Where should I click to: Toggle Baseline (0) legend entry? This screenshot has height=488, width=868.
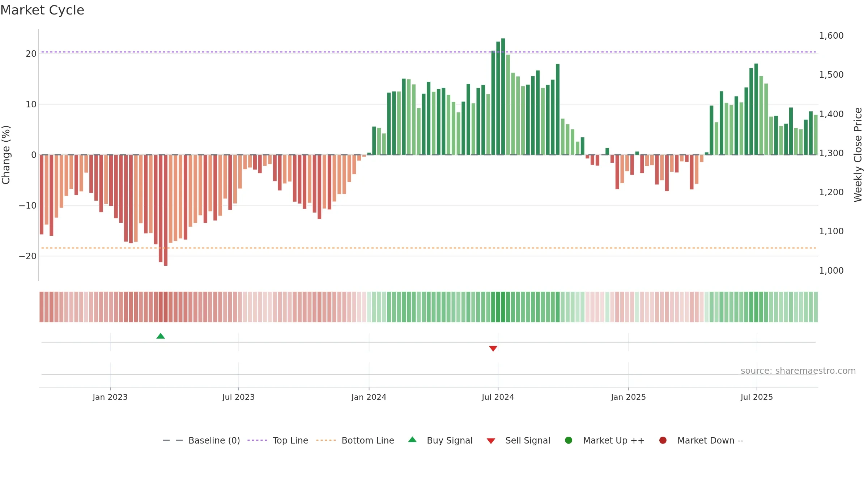tap(201, 440)
